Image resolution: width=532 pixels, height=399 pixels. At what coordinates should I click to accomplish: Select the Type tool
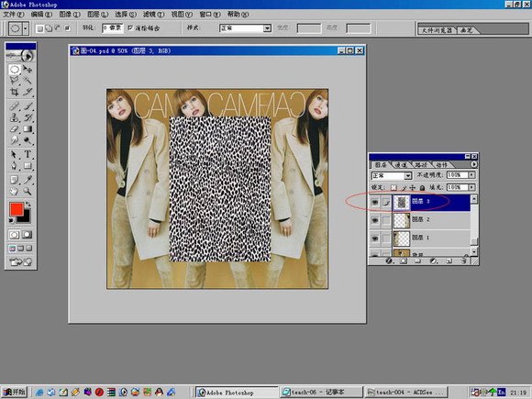[28, 155]
